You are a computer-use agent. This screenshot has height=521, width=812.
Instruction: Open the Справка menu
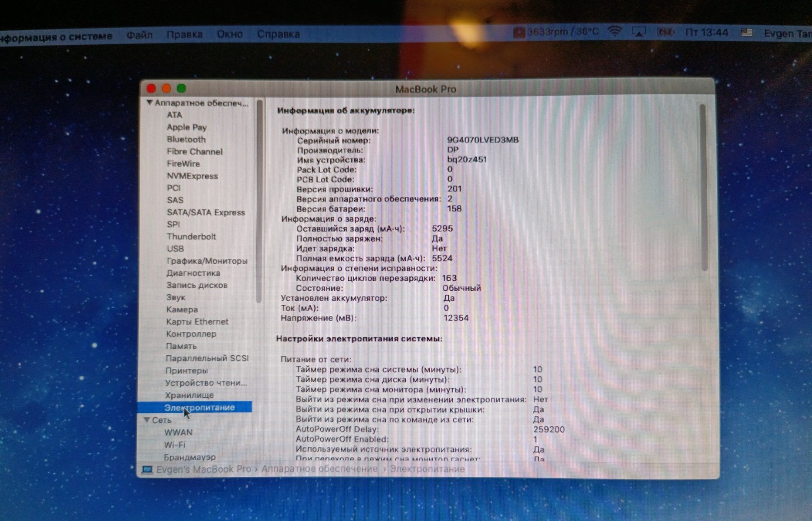(x=278, y=34)
